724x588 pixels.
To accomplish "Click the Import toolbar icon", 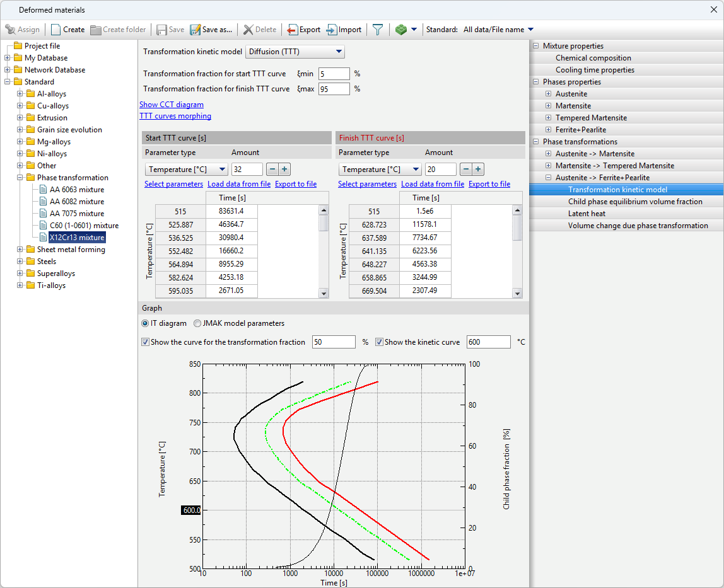I will coord(332,30).
